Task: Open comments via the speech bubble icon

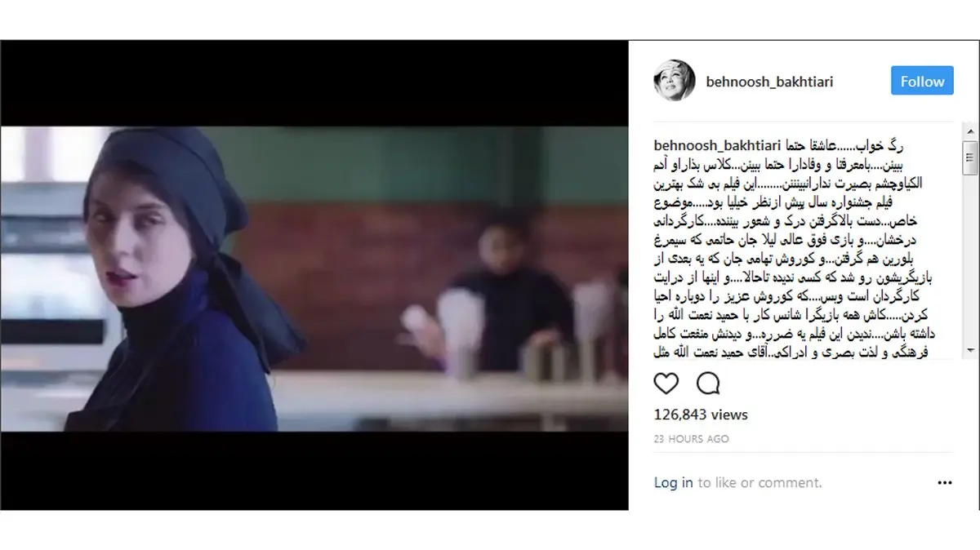Action: [708, 384]
